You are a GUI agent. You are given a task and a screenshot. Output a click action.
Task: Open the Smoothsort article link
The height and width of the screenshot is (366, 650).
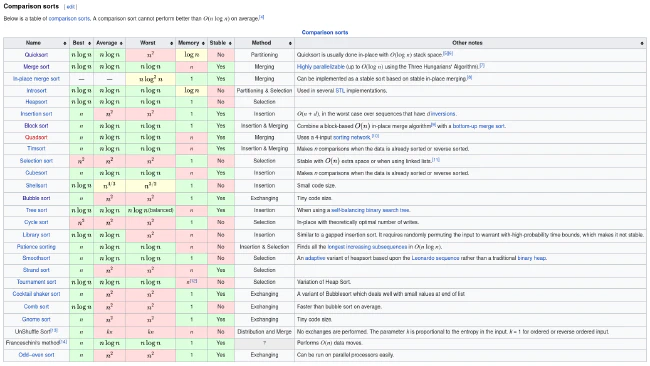click(x=36, y=258)
